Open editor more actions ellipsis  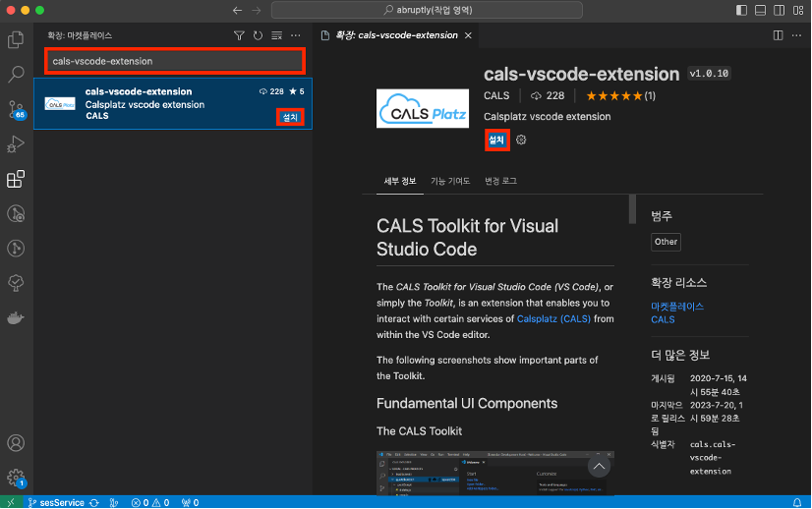tap(796, 35)
